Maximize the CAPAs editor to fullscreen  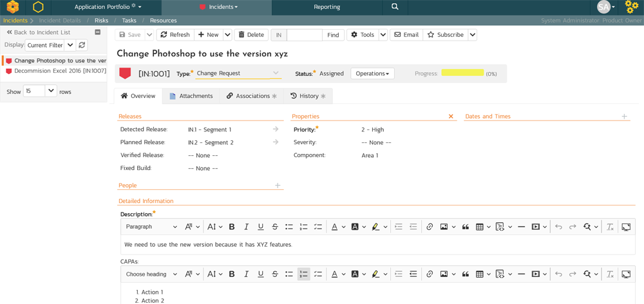point(626,274)
